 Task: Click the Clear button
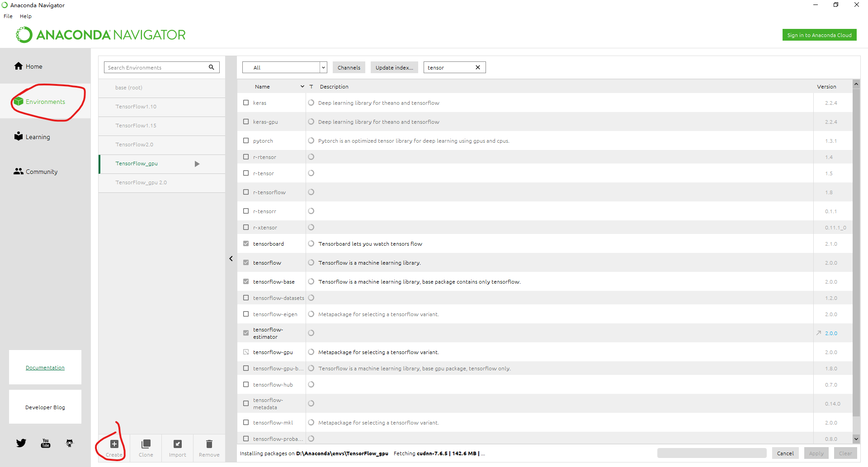tap(845, 453)
